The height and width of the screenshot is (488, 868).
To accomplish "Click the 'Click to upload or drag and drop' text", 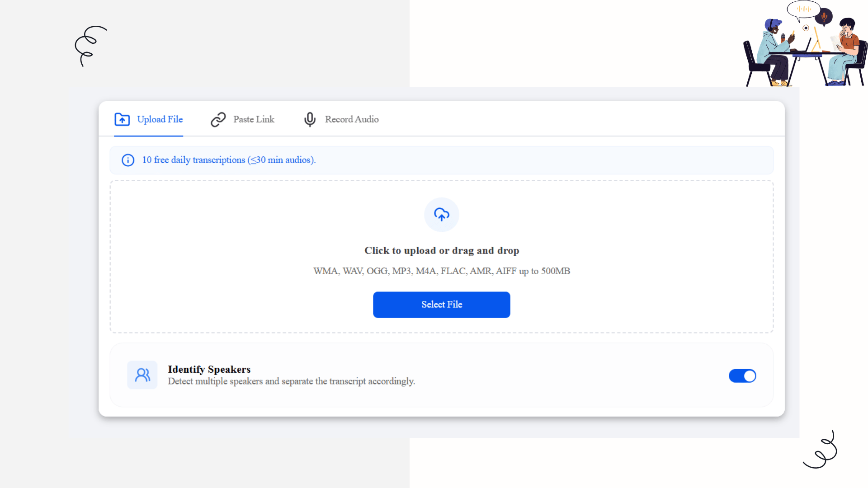I will click(442, 251).
